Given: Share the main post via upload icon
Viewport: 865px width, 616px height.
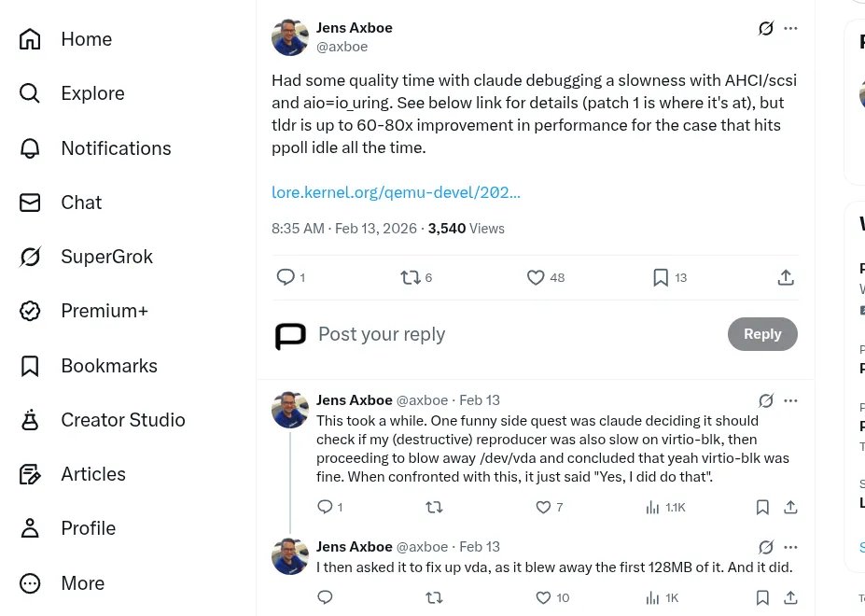Looking at the screenshot, I should coord(786,277).
